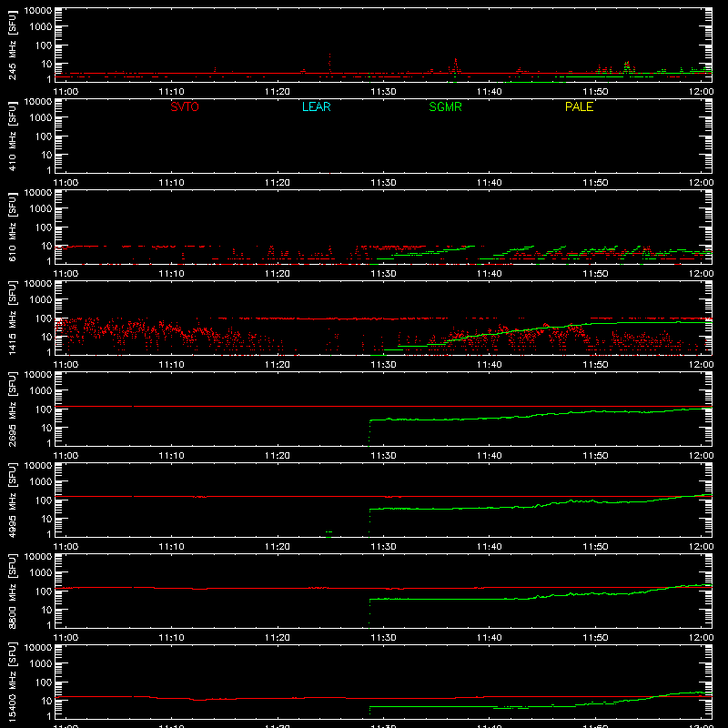Image resolution: width=728 pixels, height=728 pixels.
Task: Click 11:40 time label below 410 MHz panel
Action: coord(490,183)
